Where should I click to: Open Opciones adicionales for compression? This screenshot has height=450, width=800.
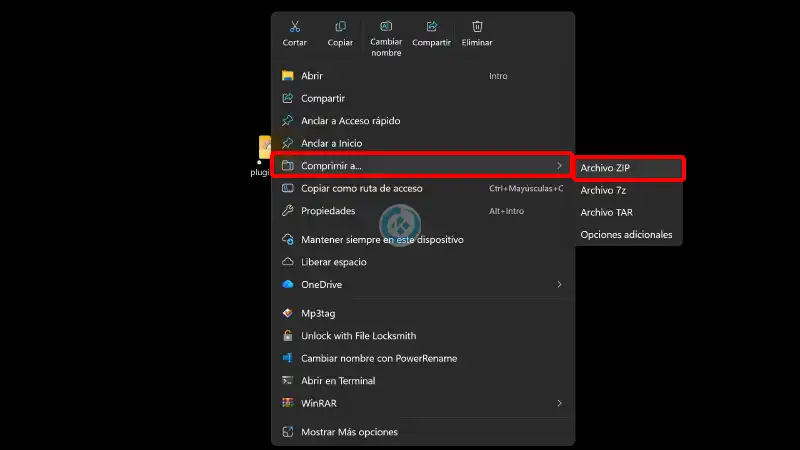[x=626, y=235]
